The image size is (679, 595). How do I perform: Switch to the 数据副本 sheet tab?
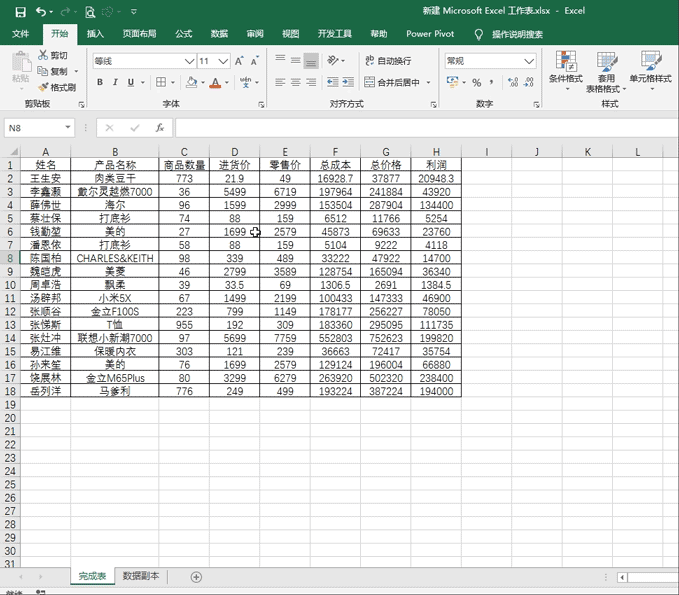[141, 576]
